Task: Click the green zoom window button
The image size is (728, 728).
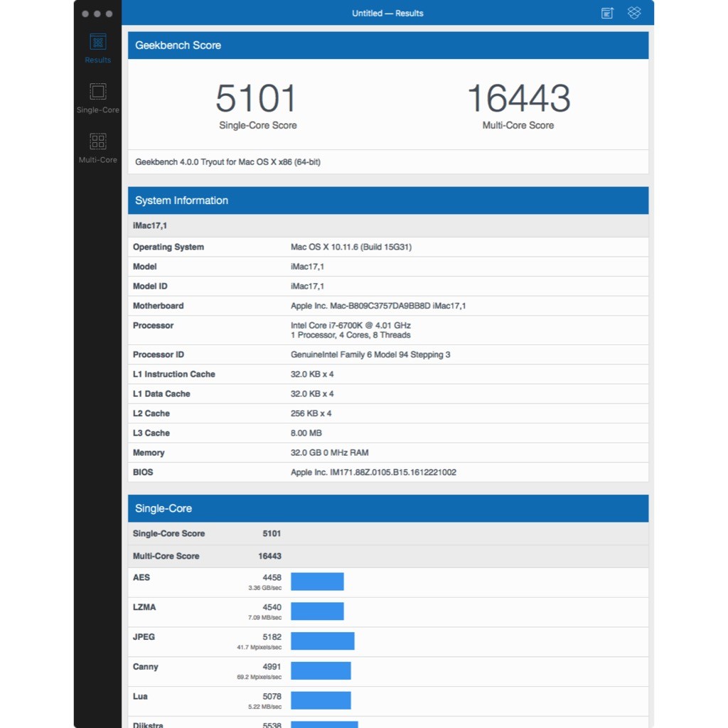Action: [x=109, y=14]
